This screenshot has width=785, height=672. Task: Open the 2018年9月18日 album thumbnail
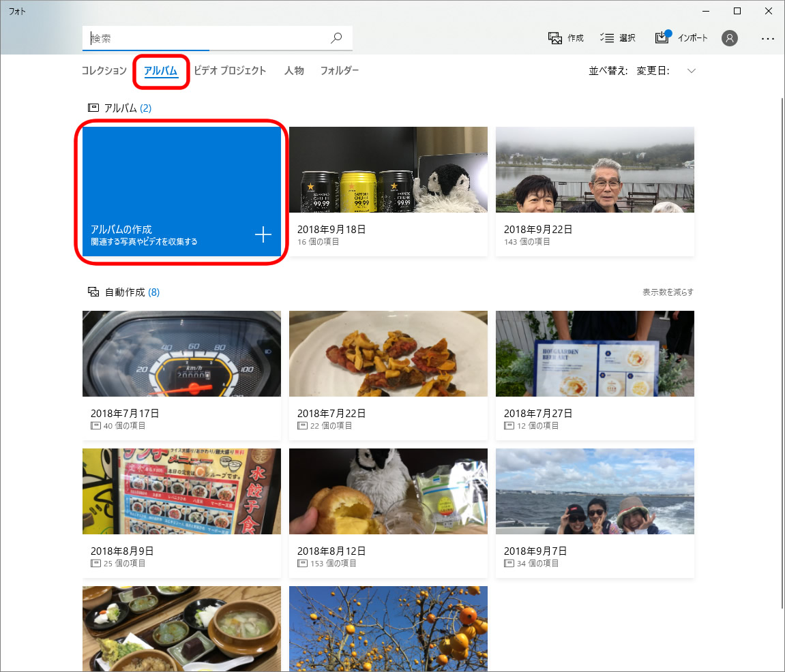(x=388, y=170)
